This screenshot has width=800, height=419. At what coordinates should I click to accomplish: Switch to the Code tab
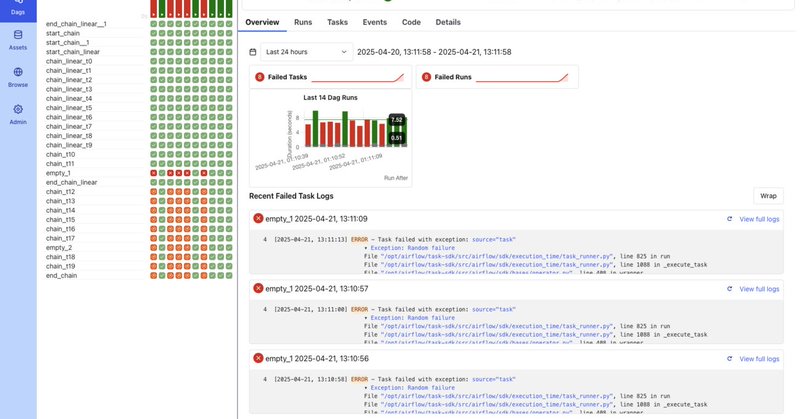(411, 22)
